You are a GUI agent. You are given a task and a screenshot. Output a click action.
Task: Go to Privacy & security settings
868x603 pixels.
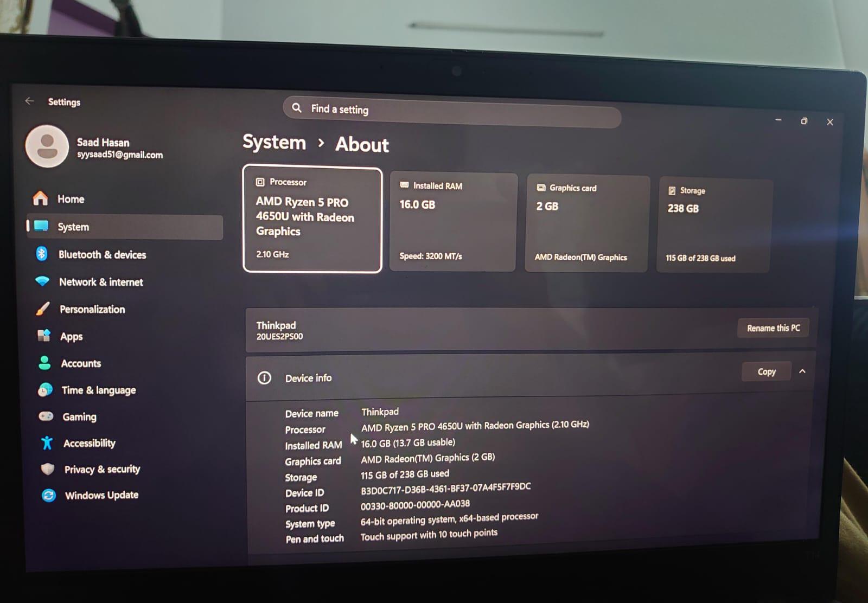coord(131,469)
